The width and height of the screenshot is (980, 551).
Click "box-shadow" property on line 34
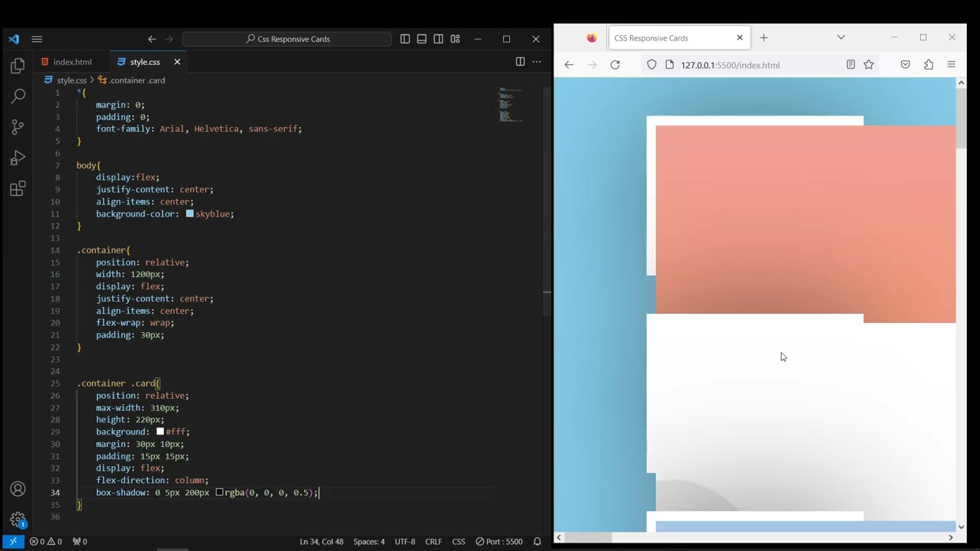click(120, 493)
